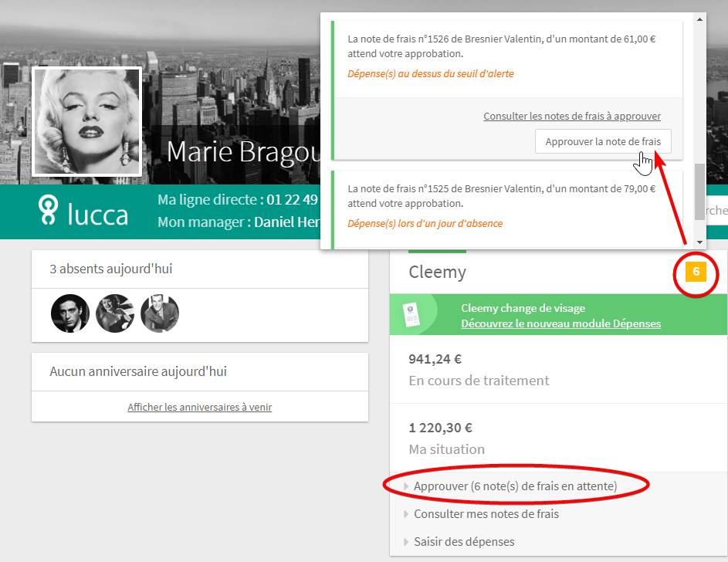Screen dimensions: 728x562
Task: Click arrow beside Consulter mes notes de frais
Action: 406,514
